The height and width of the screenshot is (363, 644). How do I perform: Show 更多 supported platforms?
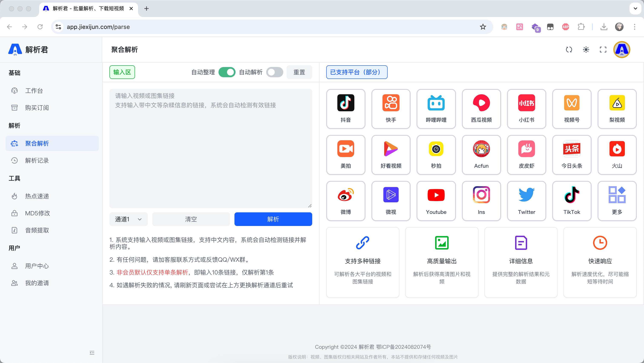tap(617, 201)
